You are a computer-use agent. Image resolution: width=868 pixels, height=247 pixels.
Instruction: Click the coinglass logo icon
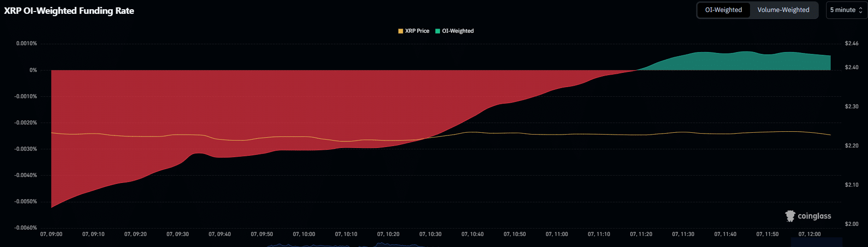coord(790,216)
